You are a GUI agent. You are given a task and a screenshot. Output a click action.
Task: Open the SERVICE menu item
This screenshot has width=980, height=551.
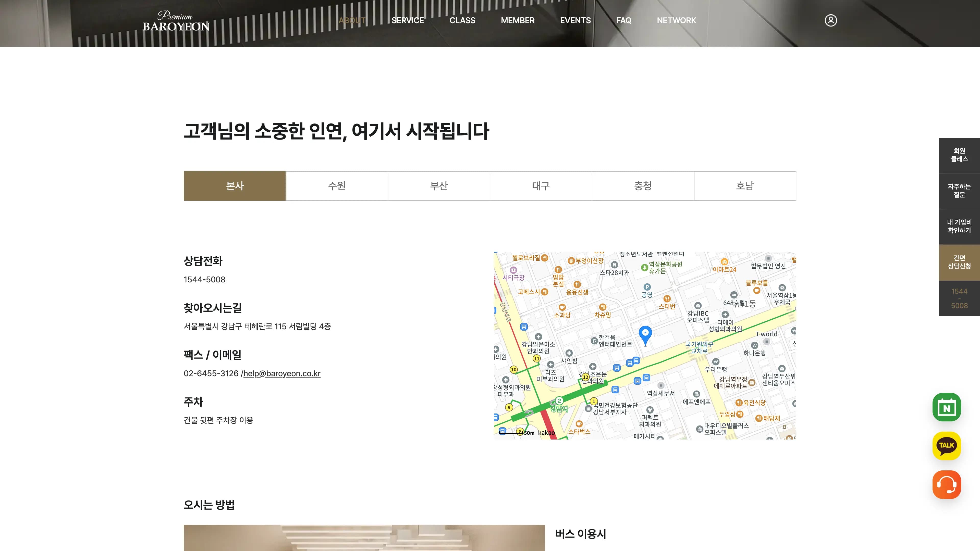(408, 20)
